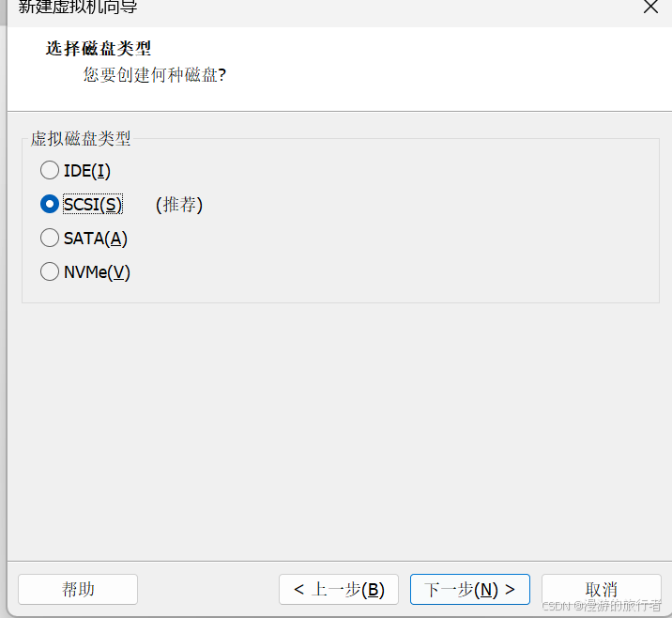Viewport: 672px width, 618px height.
Task: Go back with 上一步(B) button
Action: click(x=339, y=589)
